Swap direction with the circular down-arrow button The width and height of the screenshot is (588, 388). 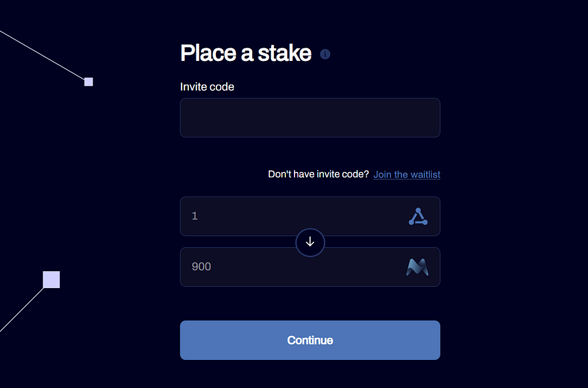click(310, 243)
